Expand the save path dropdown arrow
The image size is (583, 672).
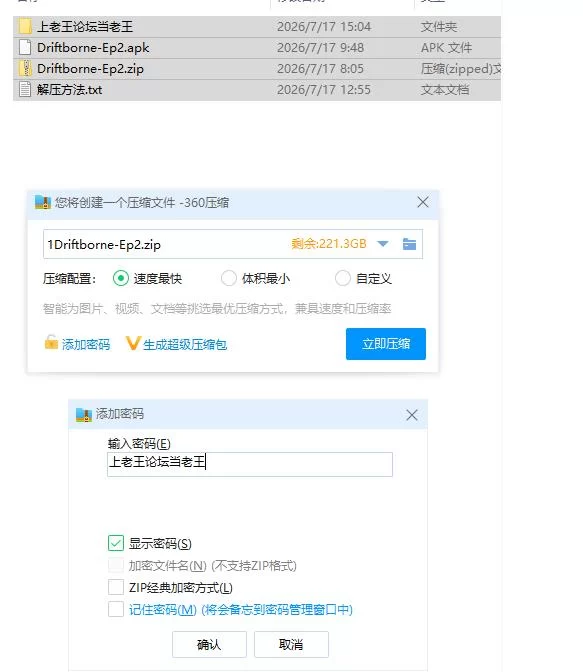(x=382, y=244)
